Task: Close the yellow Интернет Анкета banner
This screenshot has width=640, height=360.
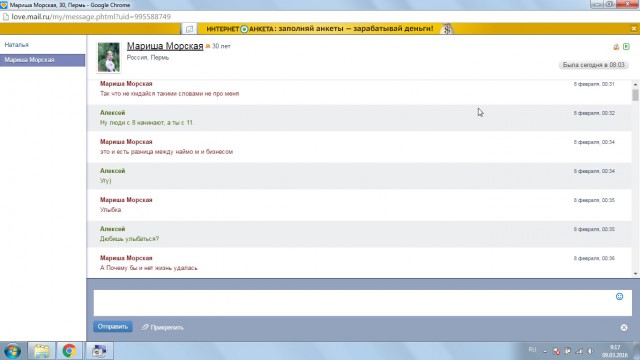Action: [633, 29]
